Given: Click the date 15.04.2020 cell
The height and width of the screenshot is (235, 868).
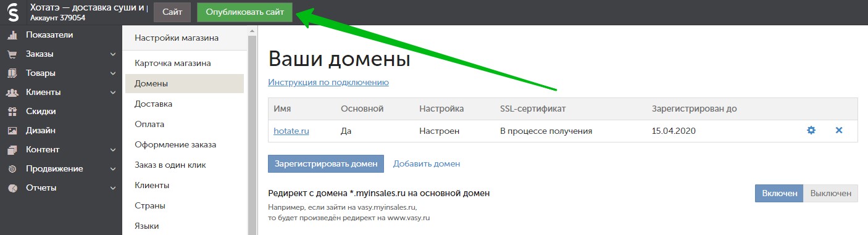Looking at the screenshot, I should pos(674,131).
